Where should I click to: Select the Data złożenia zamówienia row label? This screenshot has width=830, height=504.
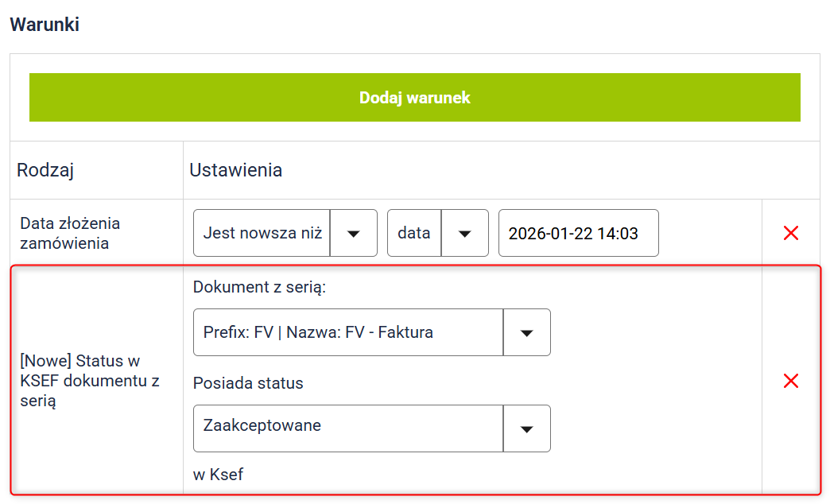[70, 233]
